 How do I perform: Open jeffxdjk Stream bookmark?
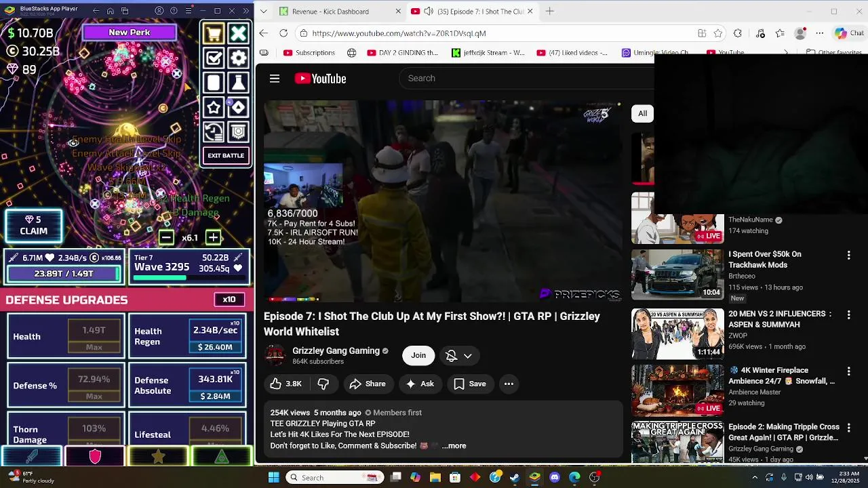pos(488,52)
